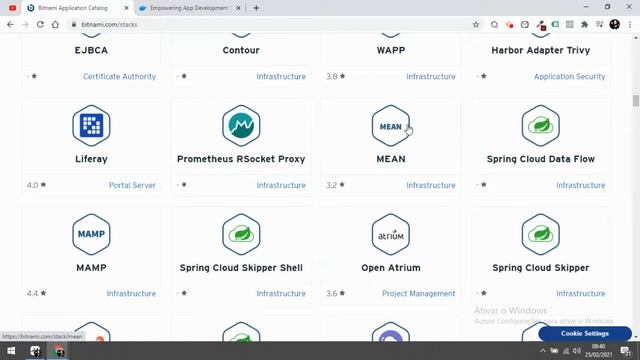Click the MEAN stack title text
Screen dimensions: 640x360
[x=391, y=159]
